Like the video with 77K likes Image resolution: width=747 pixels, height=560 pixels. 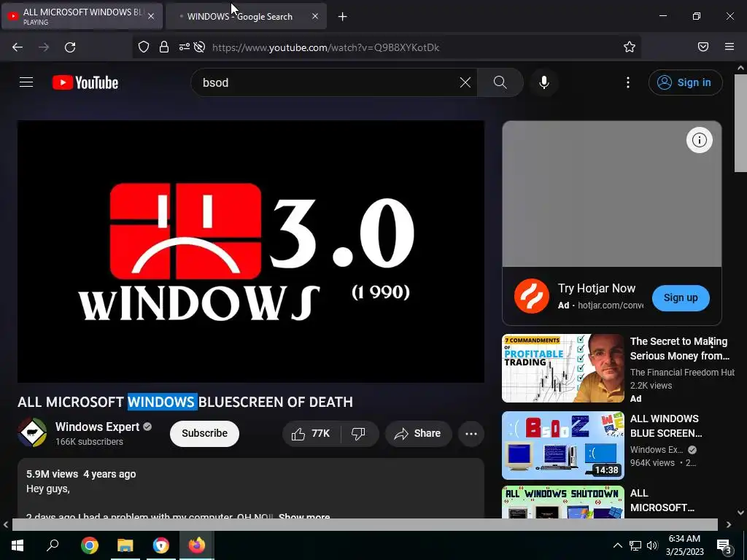coord(311,433)
